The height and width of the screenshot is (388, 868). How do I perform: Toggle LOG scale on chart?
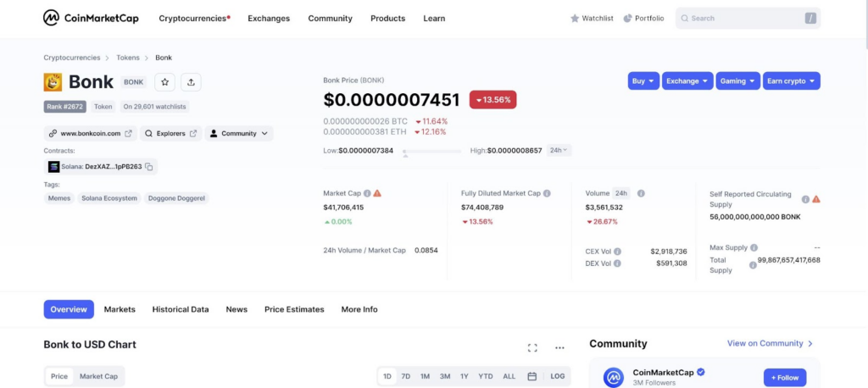(x=558, y=376)
